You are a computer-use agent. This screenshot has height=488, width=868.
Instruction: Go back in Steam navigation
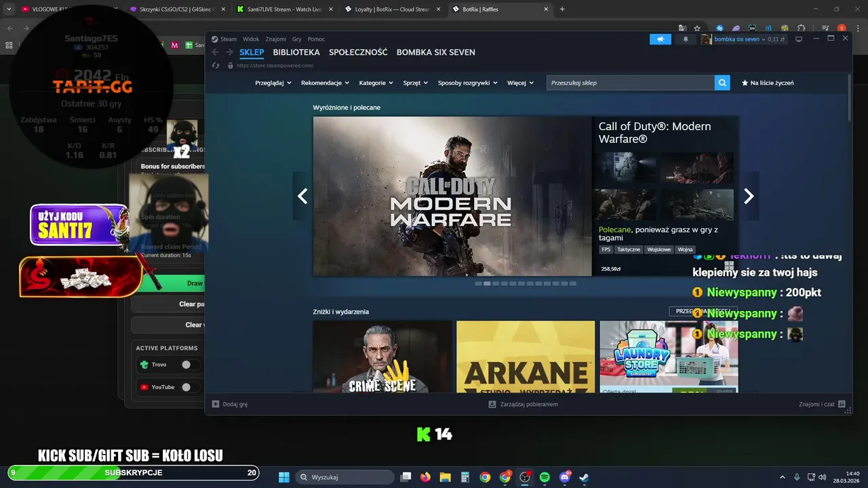(x=216, y=52)
